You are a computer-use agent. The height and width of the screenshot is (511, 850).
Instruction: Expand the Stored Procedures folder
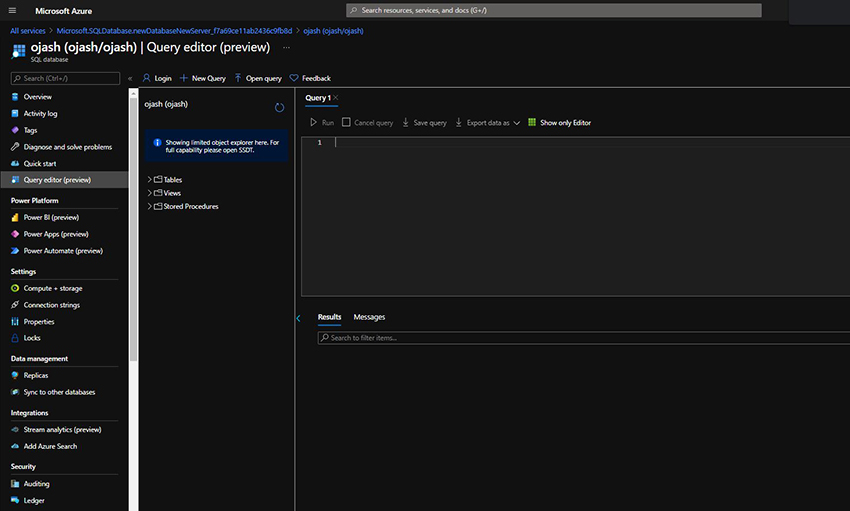(x=150, y=206)
